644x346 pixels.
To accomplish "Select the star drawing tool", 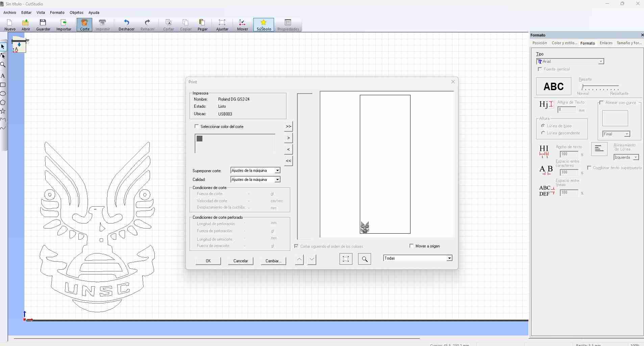I will click(3, 111).
